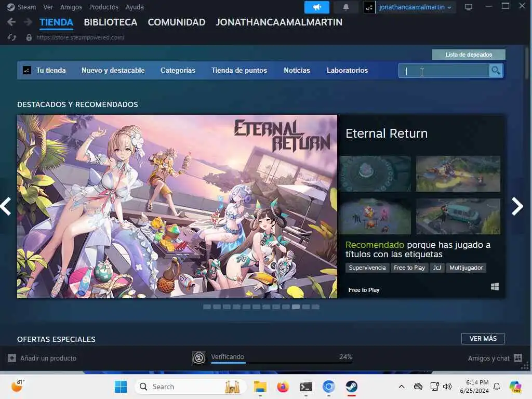Open the Steam menu
Image resolution: width=532 pixels, height=399 pixels.
coord(26,7)
